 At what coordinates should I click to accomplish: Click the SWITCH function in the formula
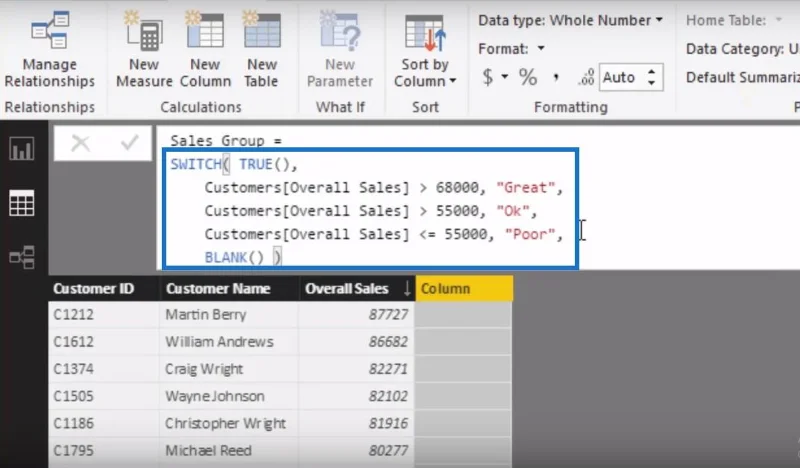tap(196, 164)
